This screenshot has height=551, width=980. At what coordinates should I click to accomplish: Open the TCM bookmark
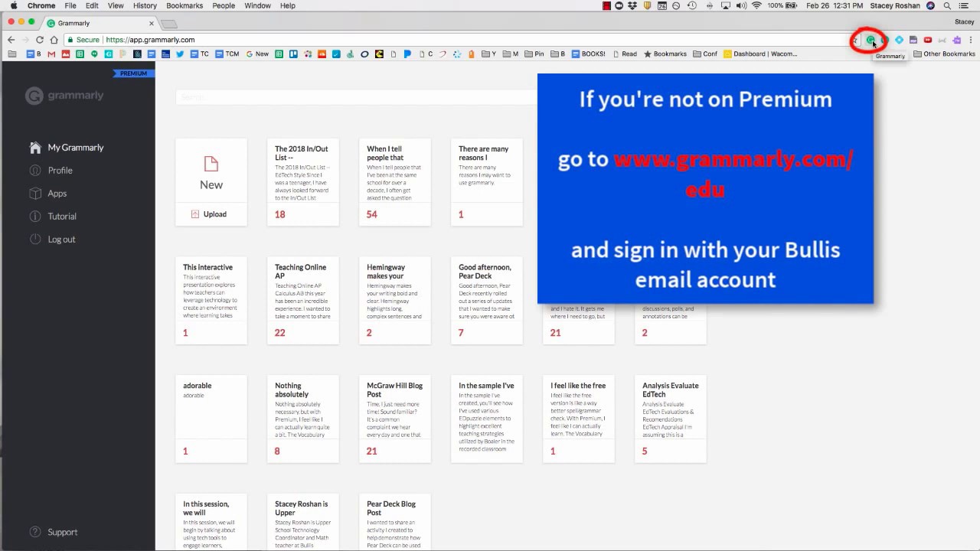point(227,54)
